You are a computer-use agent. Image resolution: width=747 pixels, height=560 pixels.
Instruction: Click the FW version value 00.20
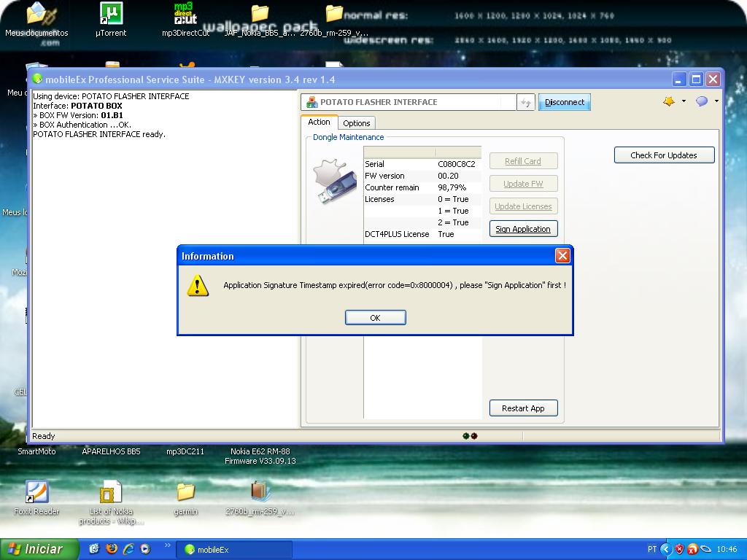pos(448,176)
